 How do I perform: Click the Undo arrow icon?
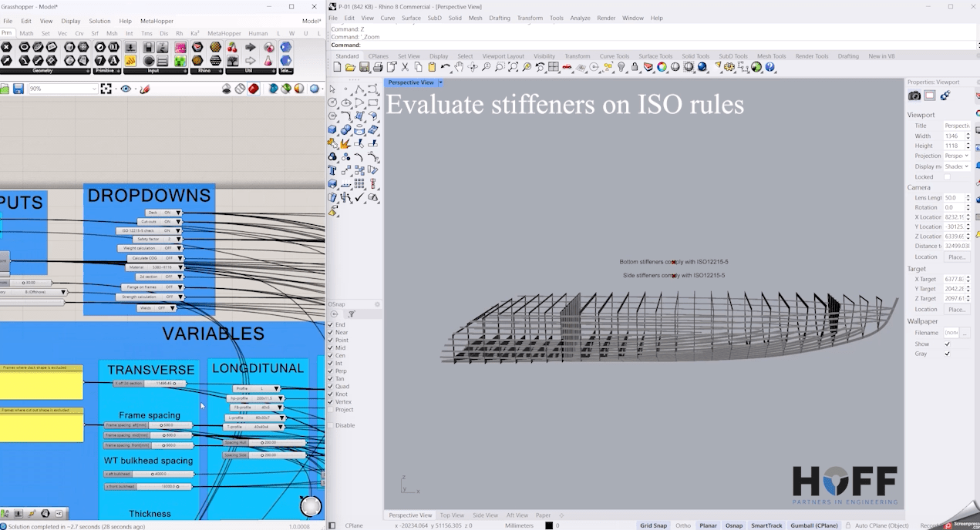(445, 67)
